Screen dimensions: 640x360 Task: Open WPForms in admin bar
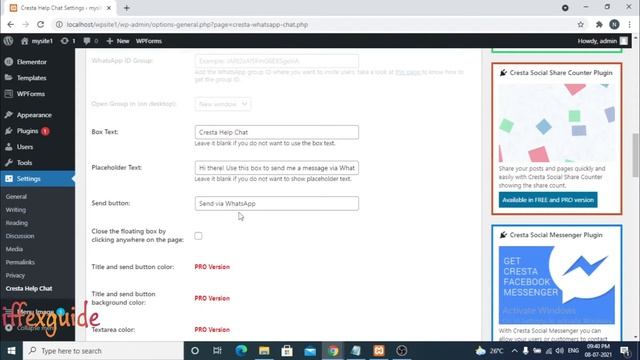click(149, 41)
